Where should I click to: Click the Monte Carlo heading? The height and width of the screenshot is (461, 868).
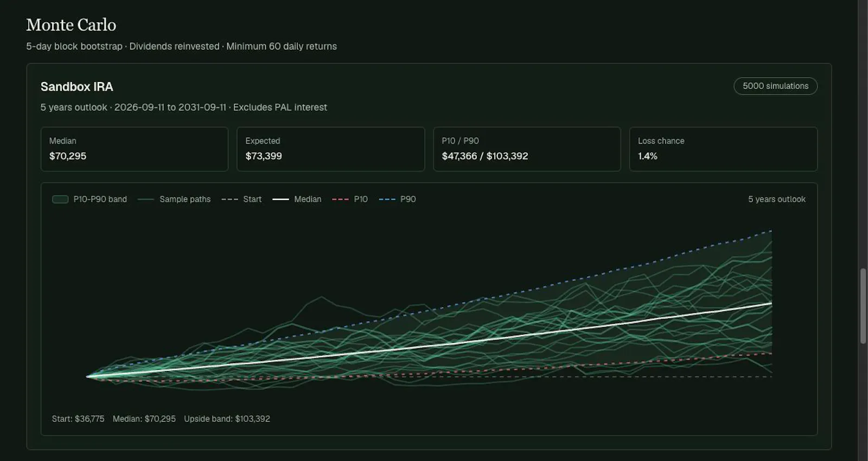[71, 25]
